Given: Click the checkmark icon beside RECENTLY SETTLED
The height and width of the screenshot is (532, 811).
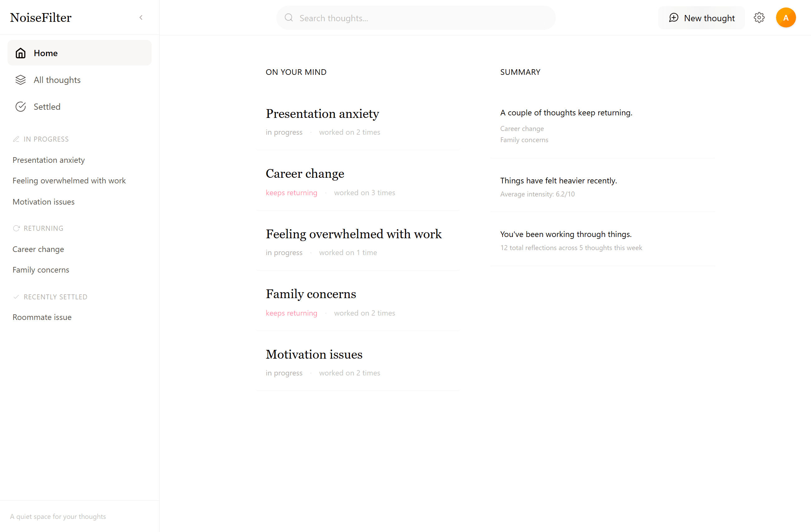Looking at the screenshot, I should [16, 297].
